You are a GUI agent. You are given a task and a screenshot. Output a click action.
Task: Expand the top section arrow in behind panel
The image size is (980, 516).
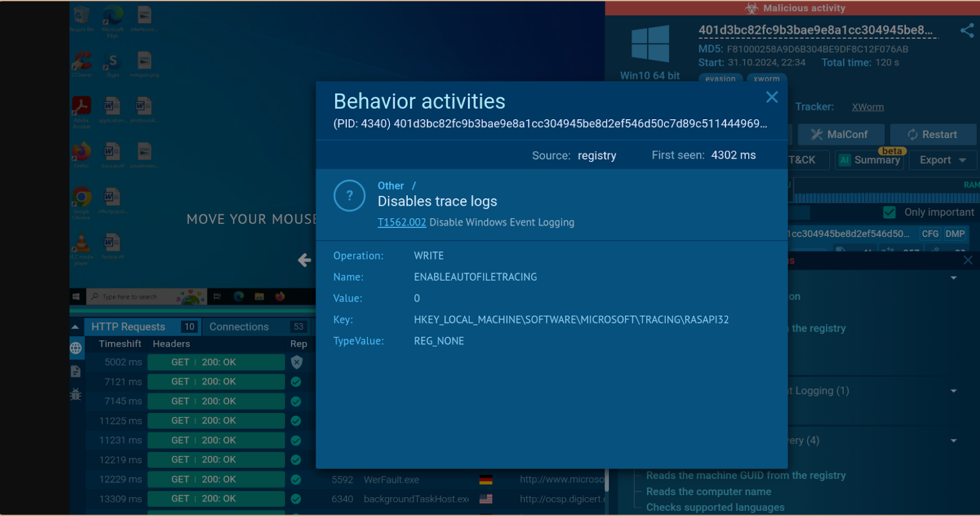coord(953,278)
